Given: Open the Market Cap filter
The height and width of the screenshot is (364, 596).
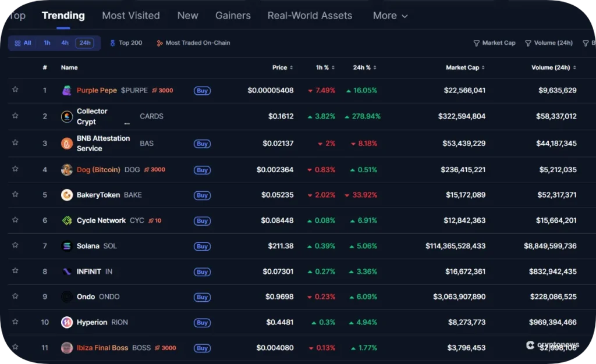Looking at the screenshot, I should click(495, 43).
